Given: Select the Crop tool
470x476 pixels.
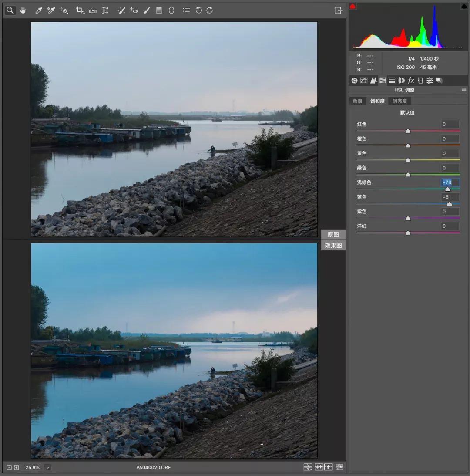Looking at the screenshot, I should coord(80,10).
